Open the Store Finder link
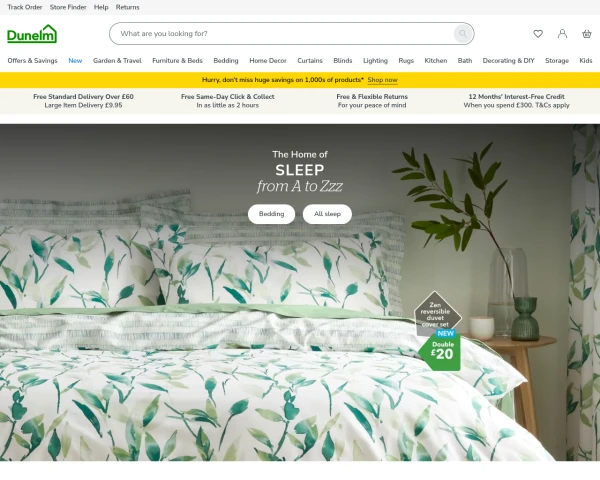600x480 pixels. click(68, 7)
